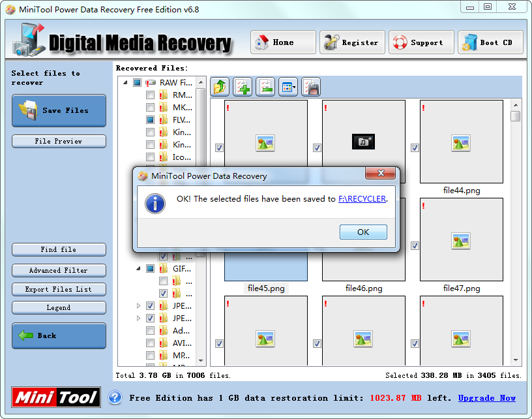532x419 pixels.
Task: Uncheck the checkbox beside file47.png thumbnail
Action: coord(415,245)
